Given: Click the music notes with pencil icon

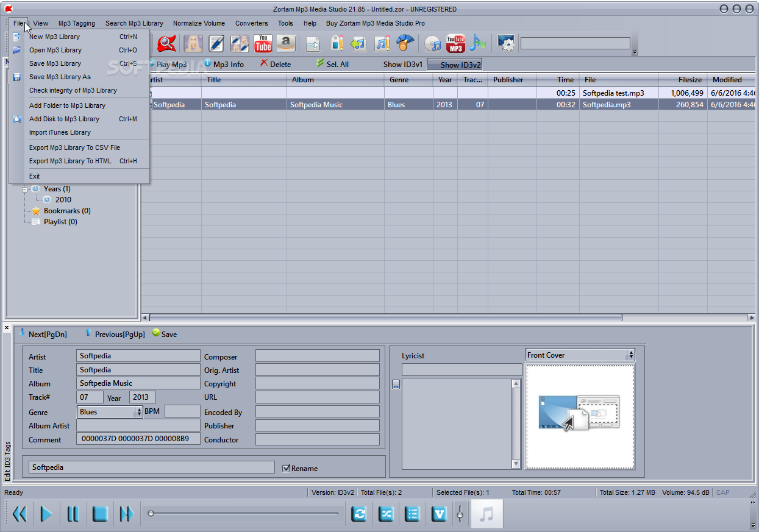Looking at the screenshot, I should (x=382, y=43).
